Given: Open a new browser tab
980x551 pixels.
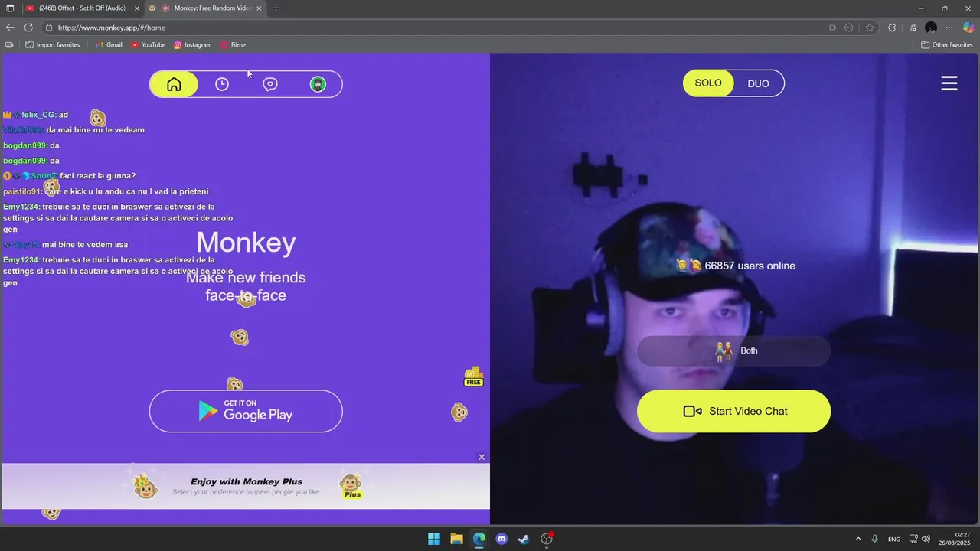Looking at the screenshot, I should click(x=276, y=8).
